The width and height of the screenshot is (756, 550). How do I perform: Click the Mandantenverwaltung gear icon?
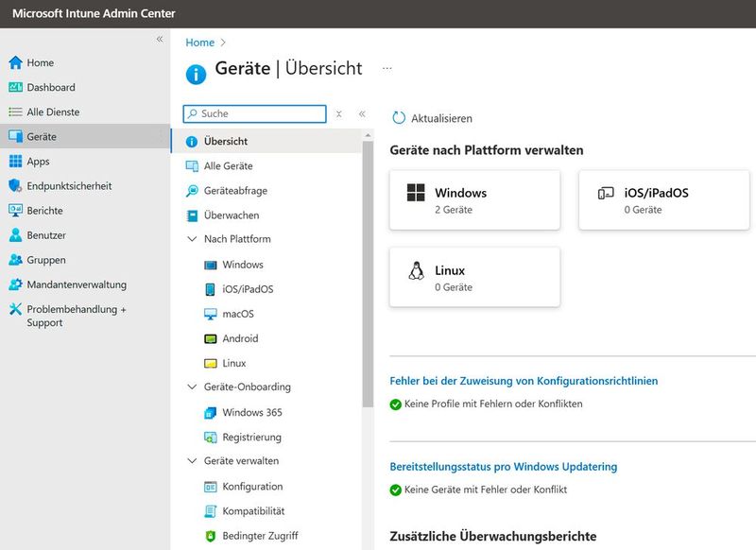point(15,284)
